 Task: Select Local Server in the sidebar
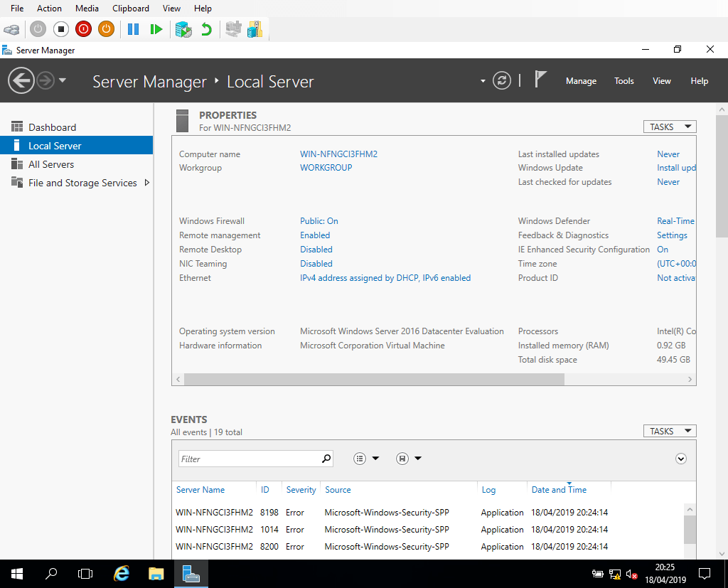[77, 145]
